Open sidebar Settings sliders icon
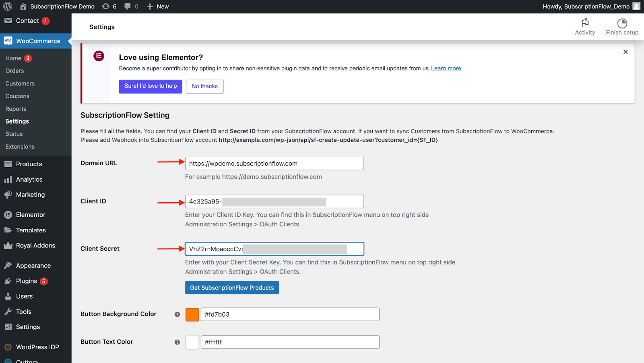This screenshot has height=363, width=644. click(x=8, y=327)
